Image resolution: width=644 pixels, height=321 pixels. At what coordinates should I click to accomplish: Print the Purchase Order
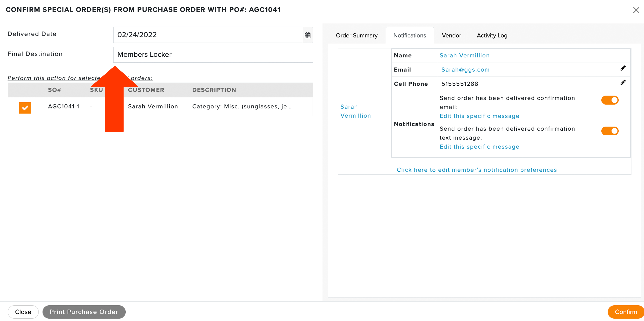coord(84,312)
